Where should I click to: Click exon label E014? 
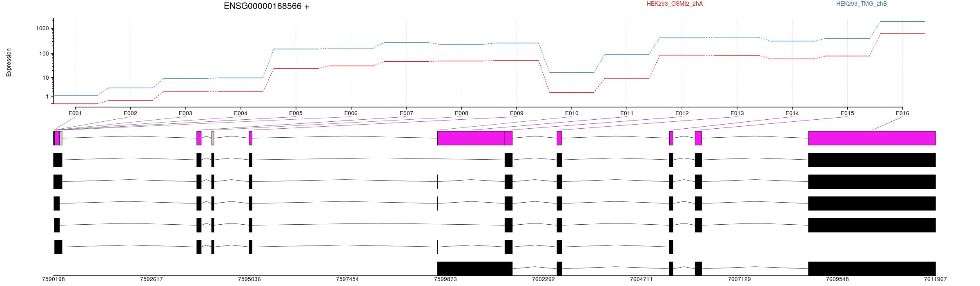pos(792,113)
